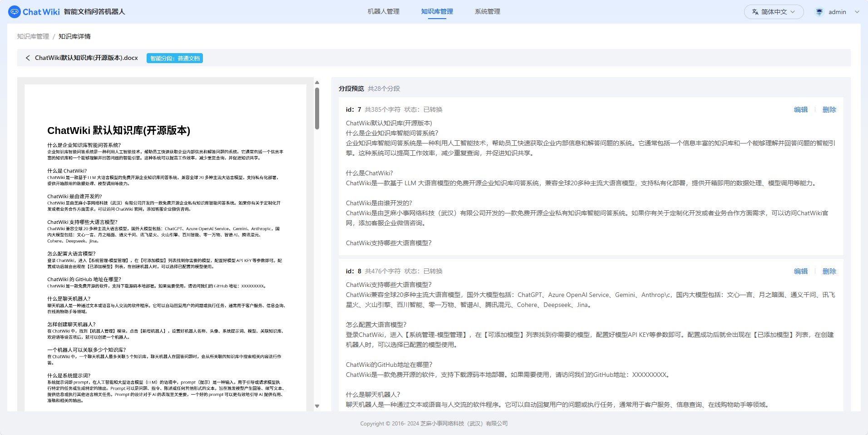Click the 分段预览 heading

click(351, 89)
